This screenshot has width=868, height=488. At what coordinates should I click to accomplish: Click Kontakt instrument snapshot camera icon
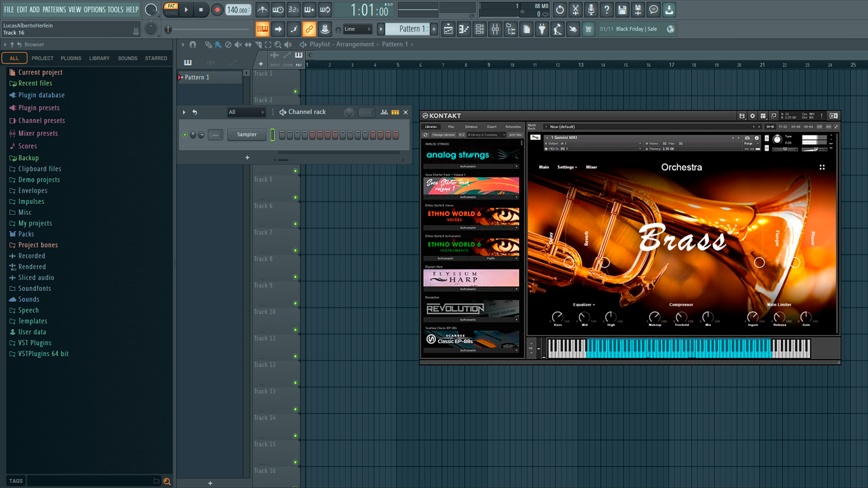point(747,138)
